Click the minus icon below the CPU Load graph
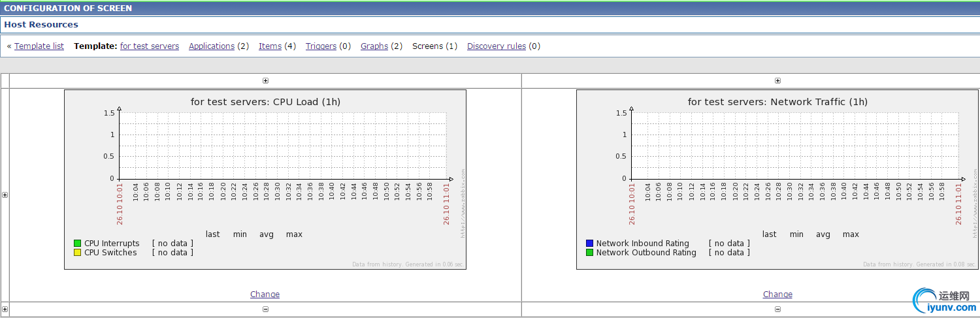This screenshot has width=980, height=318. pyautogui.click(x=265, y=310)
